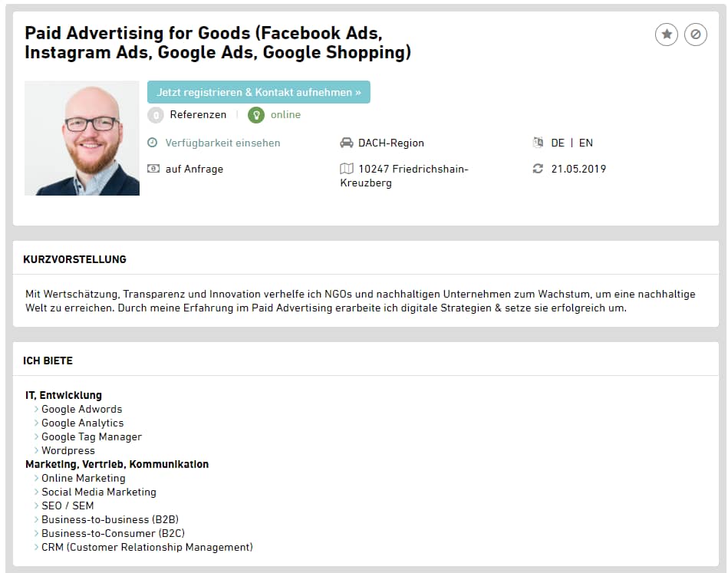Open the Verfügbarkeit einsehen link
This screenshot has height=573, width=728.
click(x=222, y=143)
